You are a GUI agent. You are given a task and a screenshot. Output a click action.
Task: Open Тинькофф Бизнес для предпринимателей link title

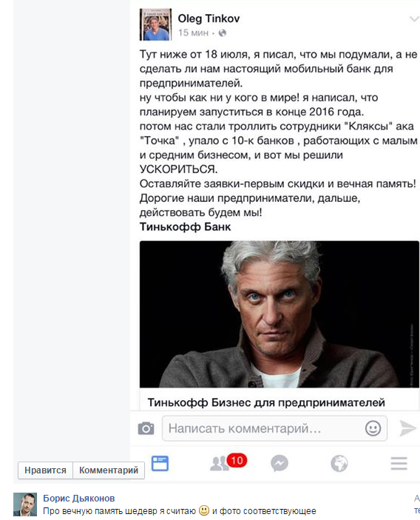[x=266, y=402]
